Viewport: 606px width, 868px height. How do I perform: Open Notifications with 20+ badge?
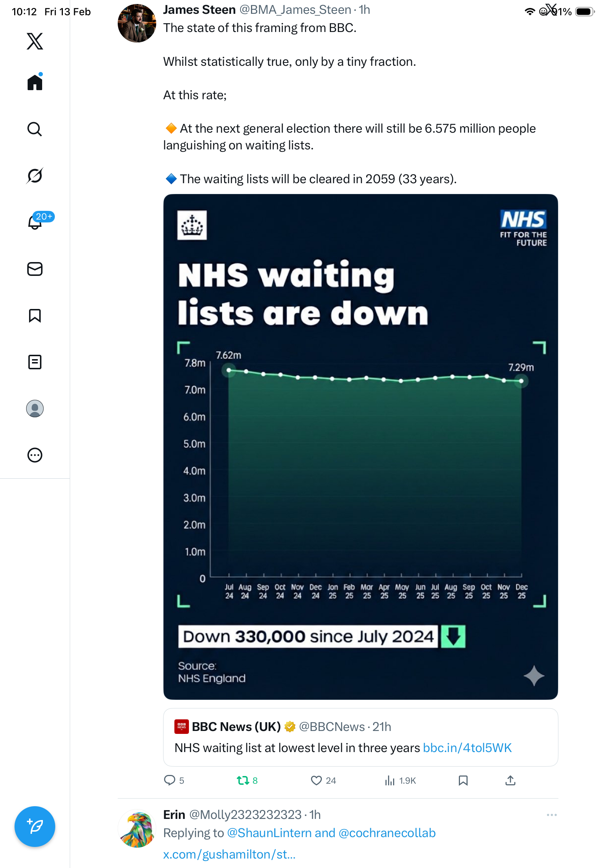pyautogui.click(x=35, y=222)
